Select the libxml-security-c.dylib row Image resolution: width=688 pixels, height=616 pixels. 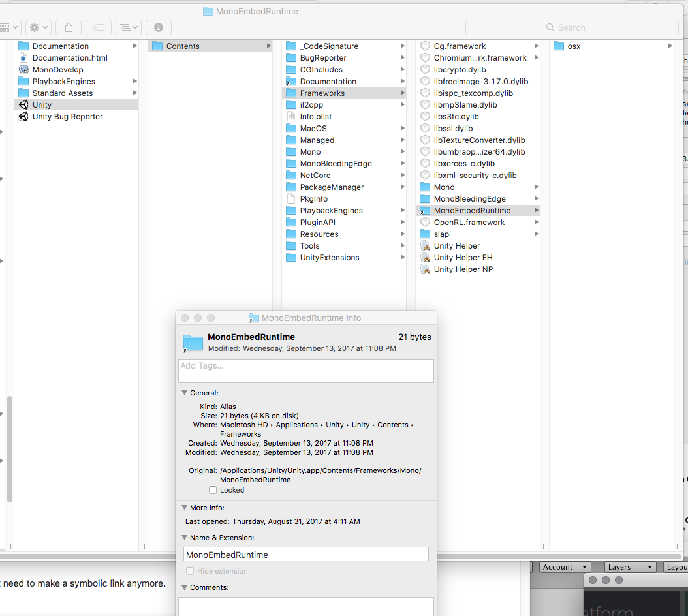[x=477, y=176]
